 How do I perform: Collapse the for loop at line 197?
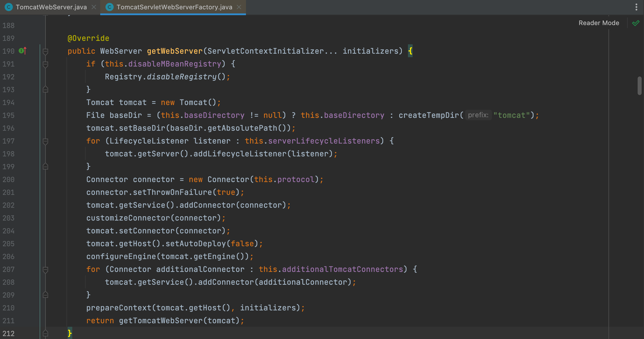tap(45, 141)
